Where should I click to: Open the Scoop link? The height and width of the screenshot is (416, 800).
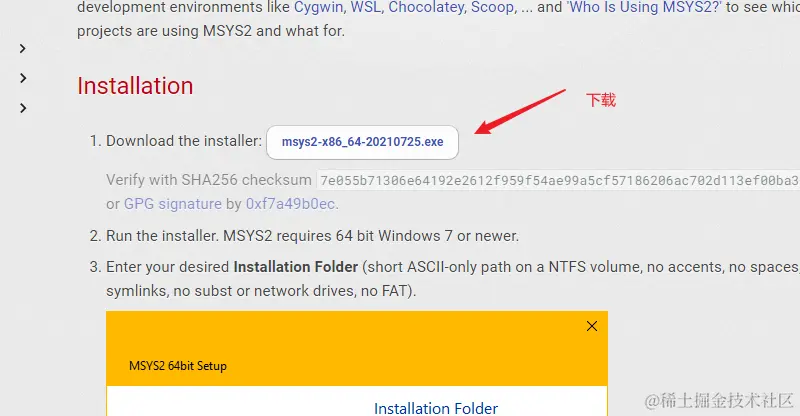(x=493, y=7)
